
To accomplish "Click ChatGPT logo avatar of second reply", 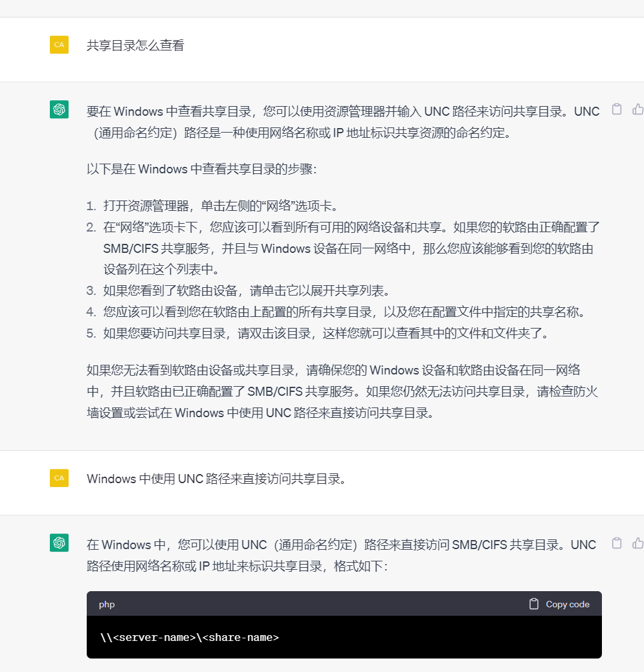I will click(59, 543).
